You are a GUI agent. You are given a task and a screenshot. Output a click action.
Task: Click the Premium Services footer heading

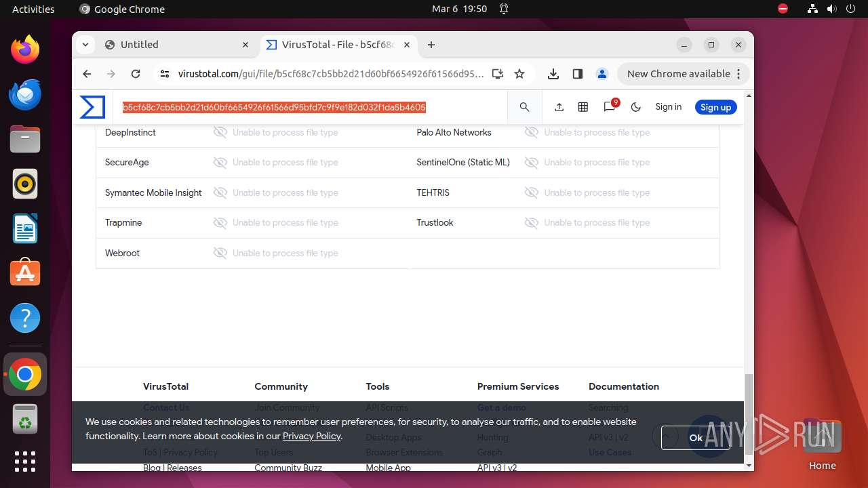tap(518, 386)
